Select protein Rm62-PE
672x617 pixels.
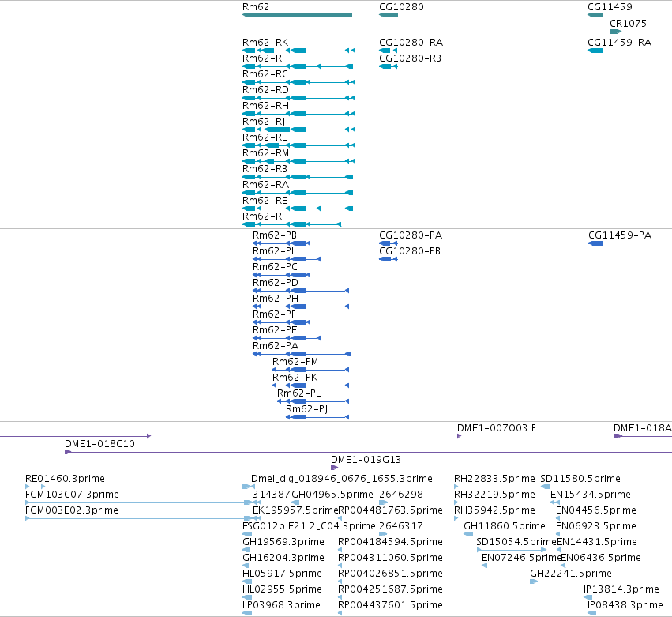click(287, 338)
